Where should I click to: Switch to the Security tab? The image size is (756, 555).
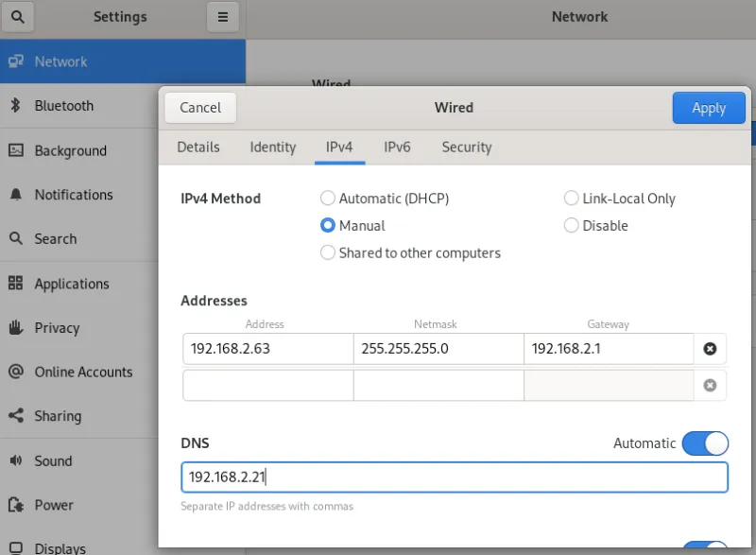tap(466, 147)
